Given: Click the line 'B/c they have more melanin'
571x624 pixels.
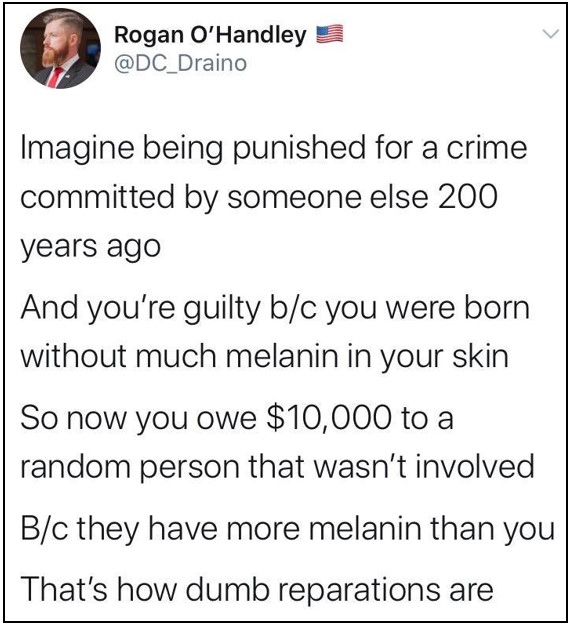Looking at the screenshot, I should 288,529.
